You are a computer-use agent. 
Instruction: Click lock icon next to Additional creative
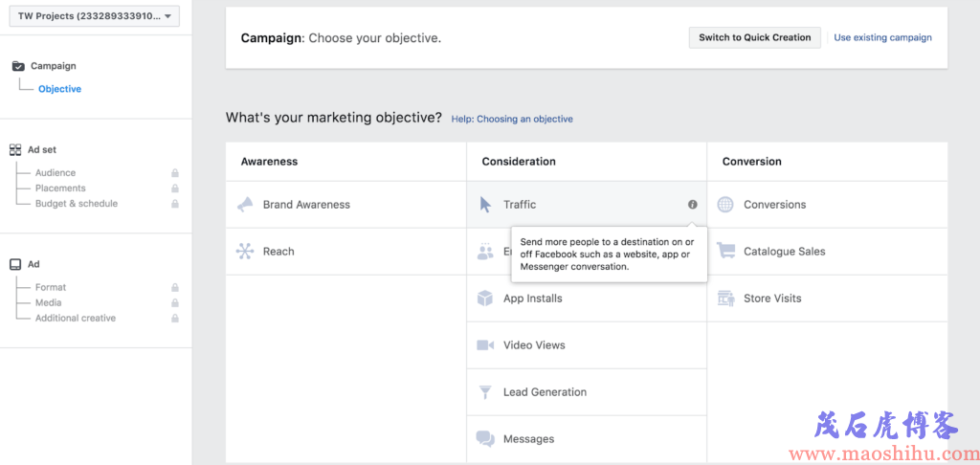tap(175, 318)
